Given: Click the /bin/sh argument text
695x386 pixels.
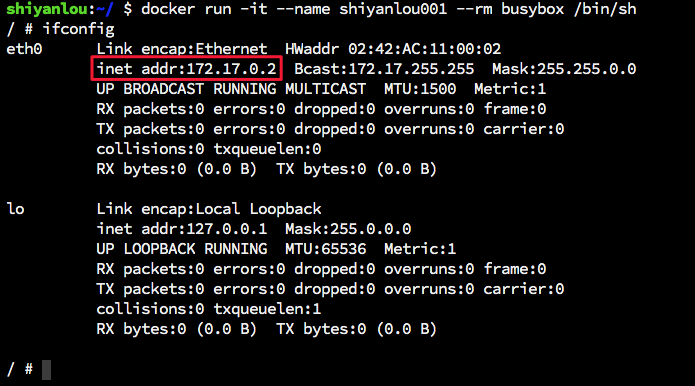Looking at the screenshot, I should point(605,9).
